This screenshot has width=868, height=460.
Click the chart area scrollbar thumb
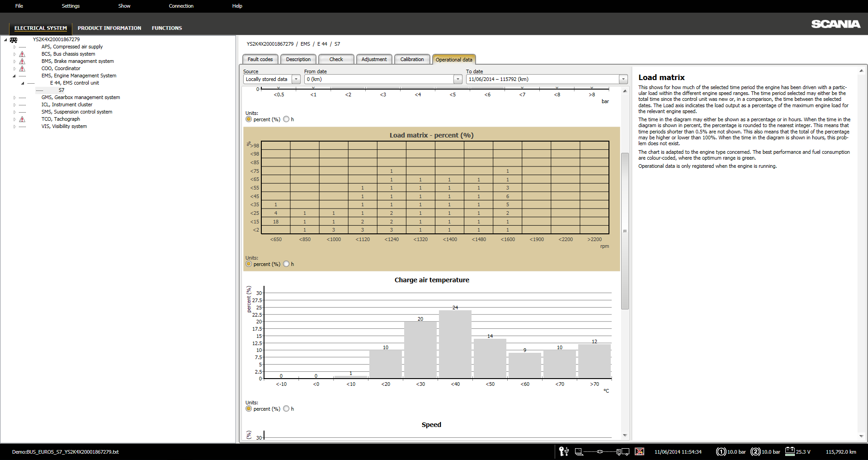coord(625,231)
